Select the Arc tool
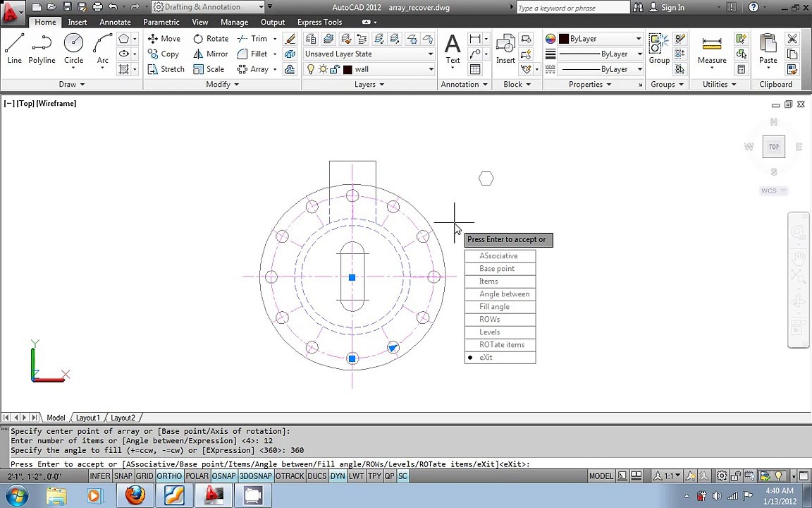 [x=102, y=49]
